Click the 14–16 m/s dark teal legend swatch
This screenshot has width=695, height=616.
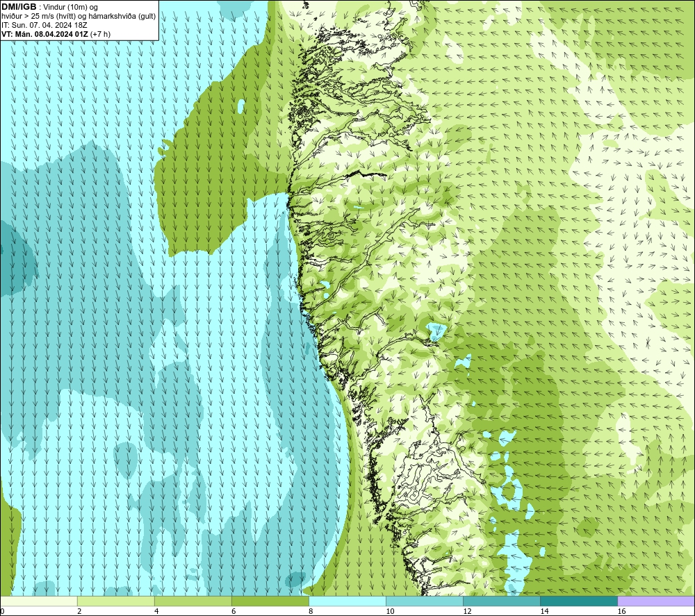tap(579, 601)
